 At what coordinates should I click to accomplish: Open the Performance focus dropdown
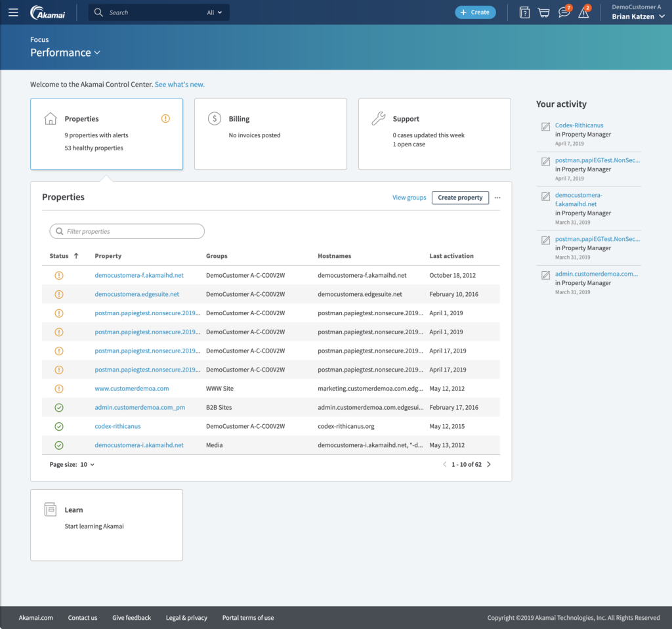(x=65, y=53)
